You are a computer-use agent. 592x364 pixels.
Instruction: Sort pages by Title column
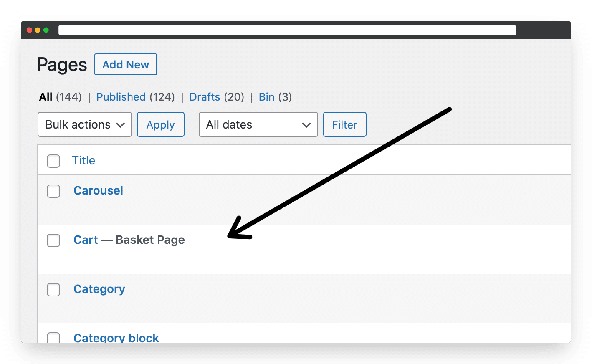pyautogui.click(x=83, y=160)
